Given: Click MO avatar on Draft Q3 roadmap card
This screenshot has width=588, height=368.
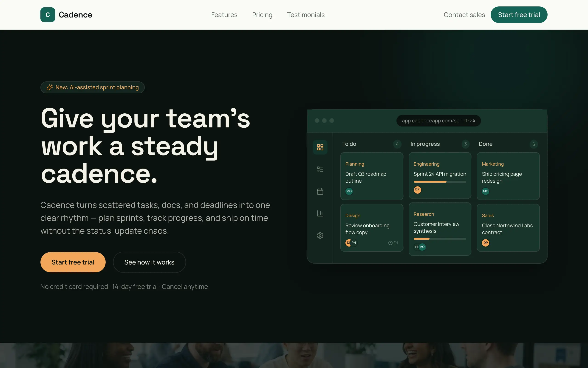Looking at the screenshot, I should tap(349, 191).
